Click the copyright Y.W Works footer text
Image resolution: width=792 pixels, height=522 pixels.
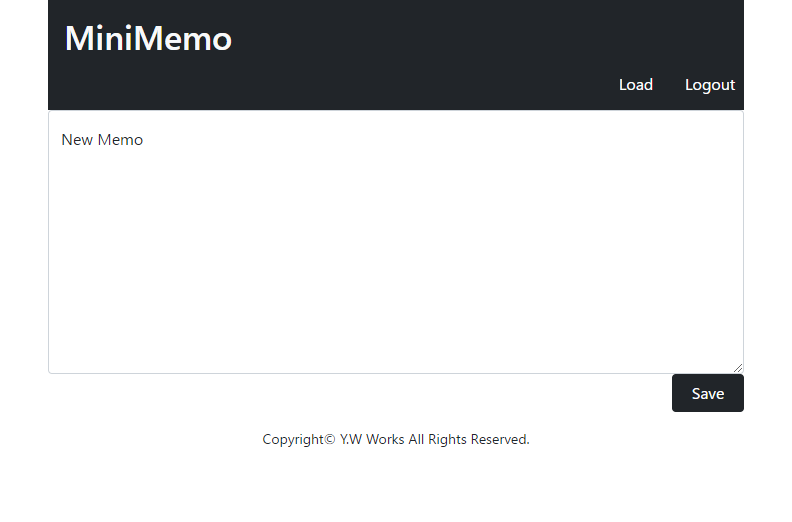396,439
